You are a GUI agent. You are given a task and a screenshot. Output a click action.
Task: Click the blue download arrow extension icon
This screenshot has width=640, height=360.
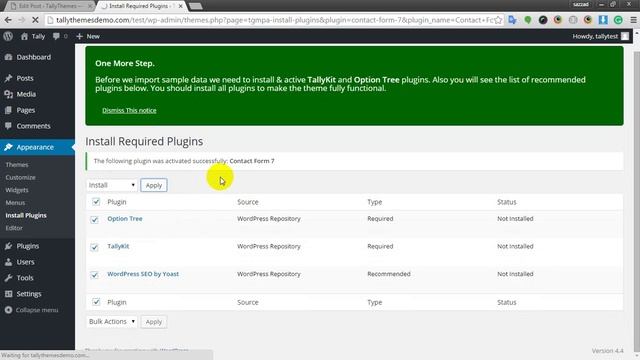603,20
